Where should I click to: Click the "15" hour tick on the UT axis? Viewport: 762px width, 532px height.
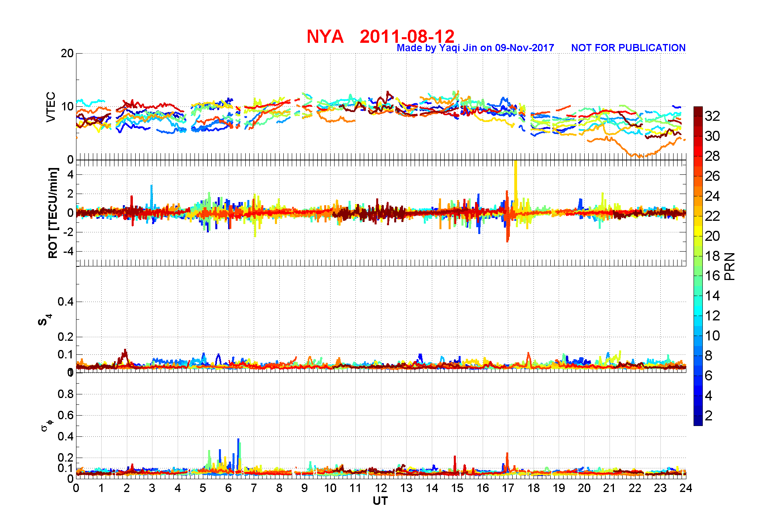tap(457, 488)
